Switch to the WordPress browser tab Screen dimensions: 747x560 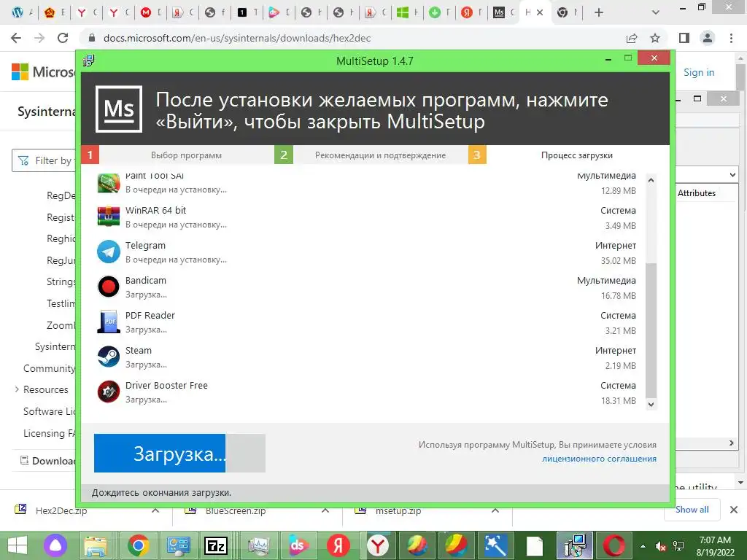tap(23, 12)
